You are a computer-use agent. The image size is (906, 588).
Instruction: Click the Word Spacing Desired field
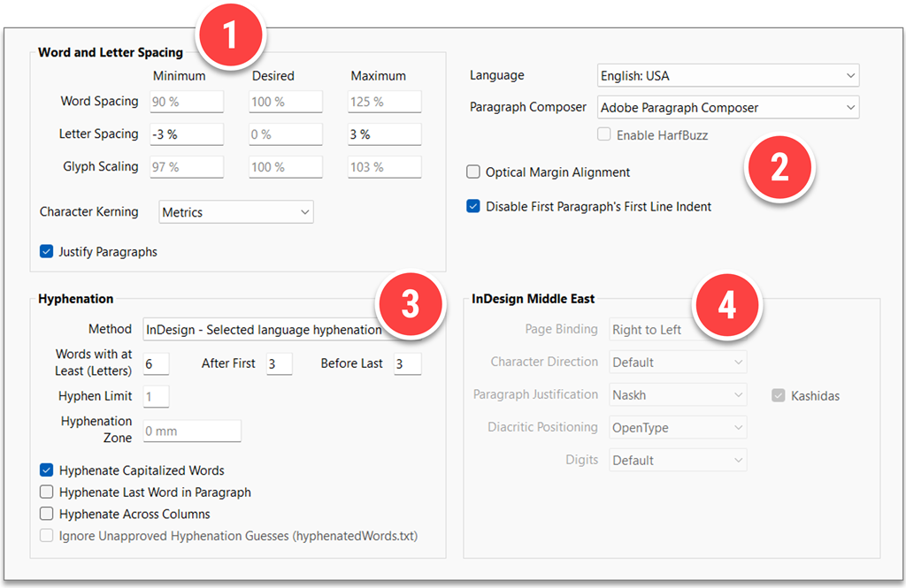[x=286, y=102]
